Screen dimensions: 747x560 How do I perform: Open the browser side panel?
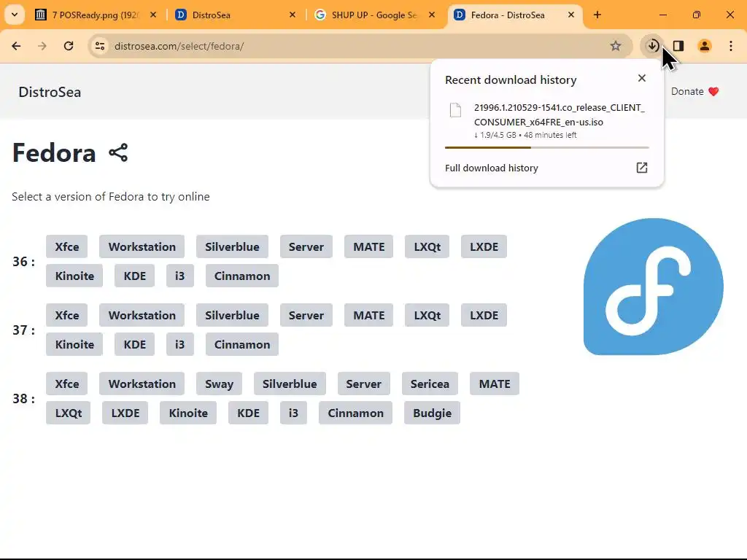(x=678, y=46)
